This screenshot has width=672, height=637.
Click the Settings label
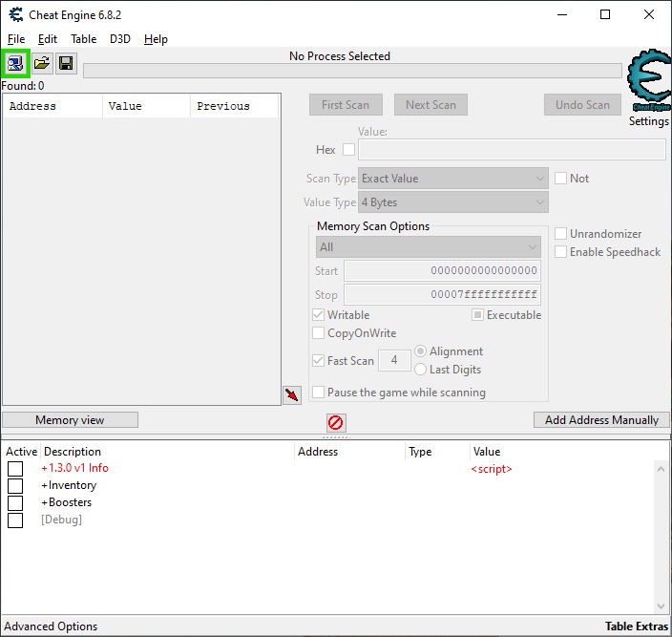tap(648, 121)
